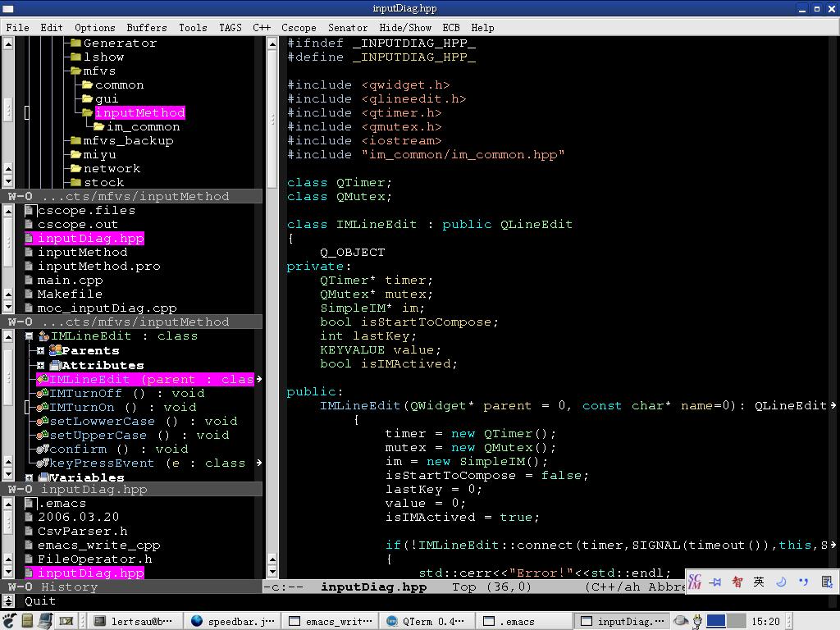Open the Senator menu
The image size is (840, 630).
click(x=348, y=28)
